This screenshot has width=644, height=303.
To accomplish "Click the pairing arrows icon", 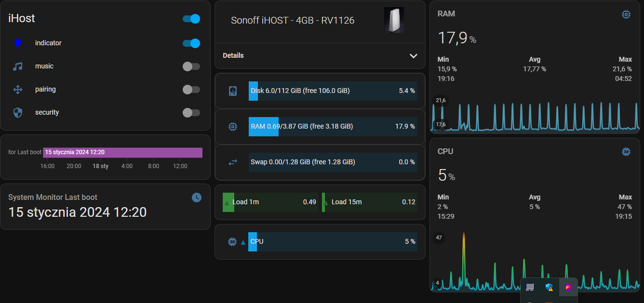I will tap(18, 90).
